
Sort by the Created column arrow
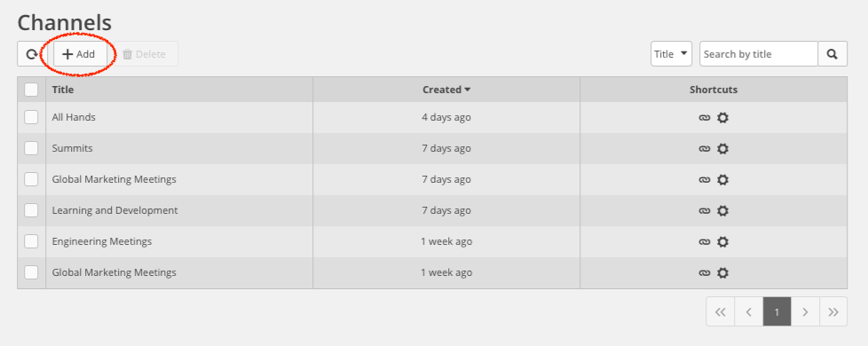tap(468, 90)
